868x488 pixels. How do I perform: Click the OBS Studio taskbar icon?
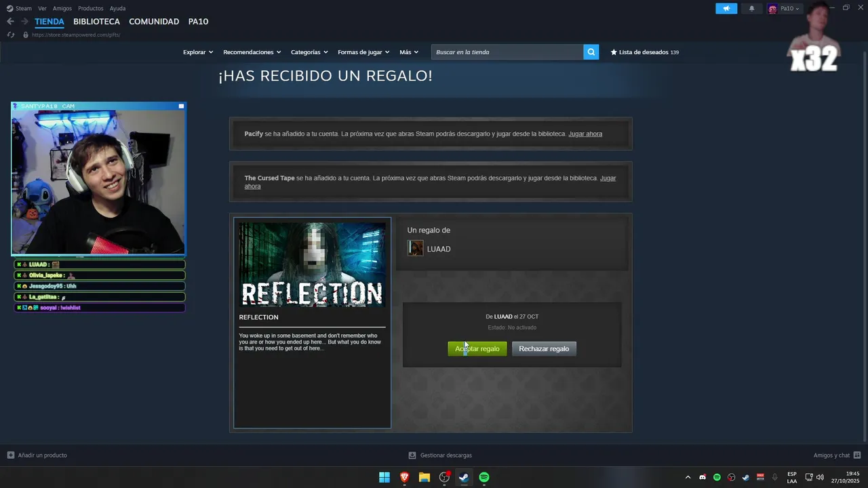(444, 477)
